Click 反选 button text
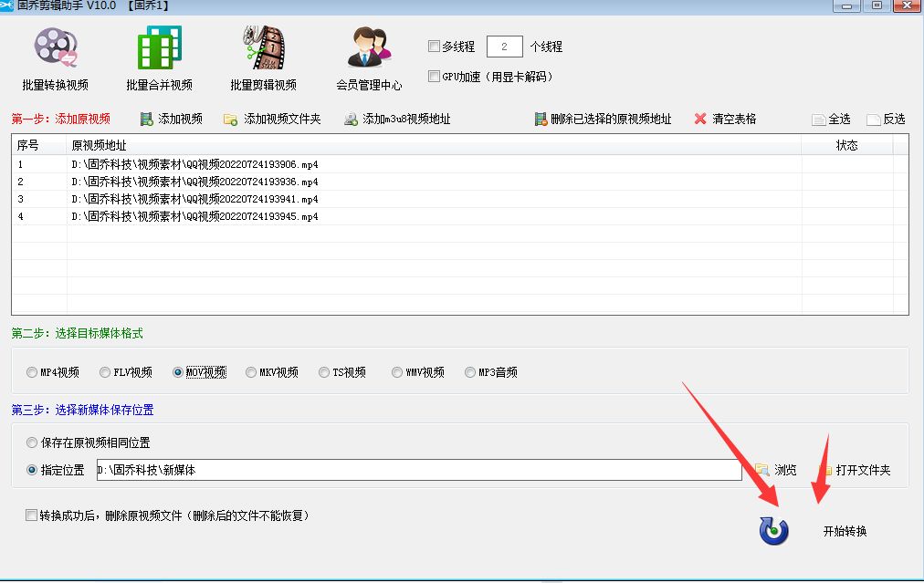Viewport: 924px width, 583px height. point(894,119)
